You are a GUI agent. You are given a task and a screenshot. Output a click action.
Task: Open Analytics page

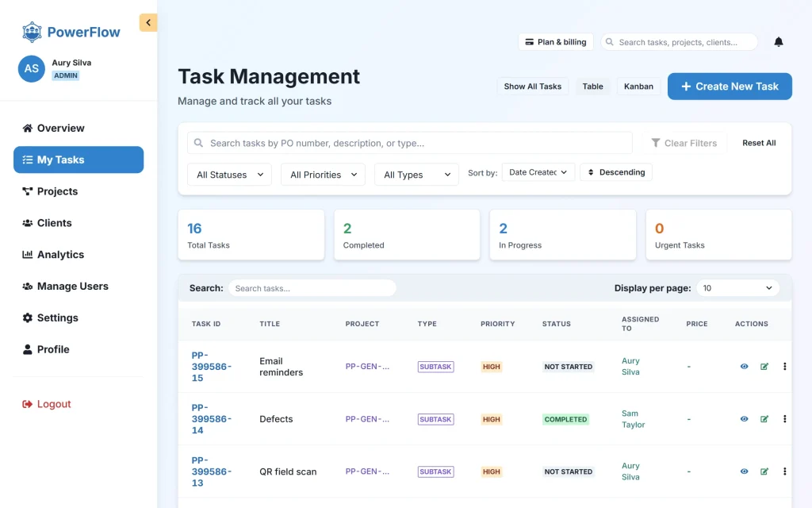pyautogui.click(x=79, y=255)
